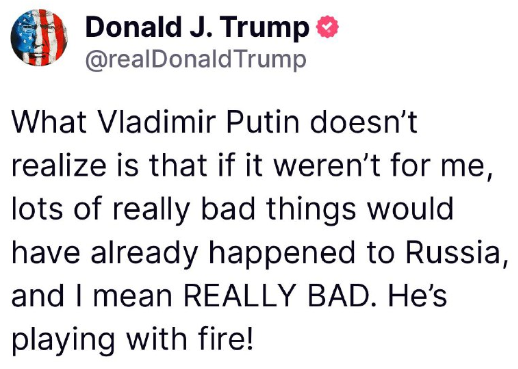
Task: Click the word "already" in the post
Action: [145, 254]
